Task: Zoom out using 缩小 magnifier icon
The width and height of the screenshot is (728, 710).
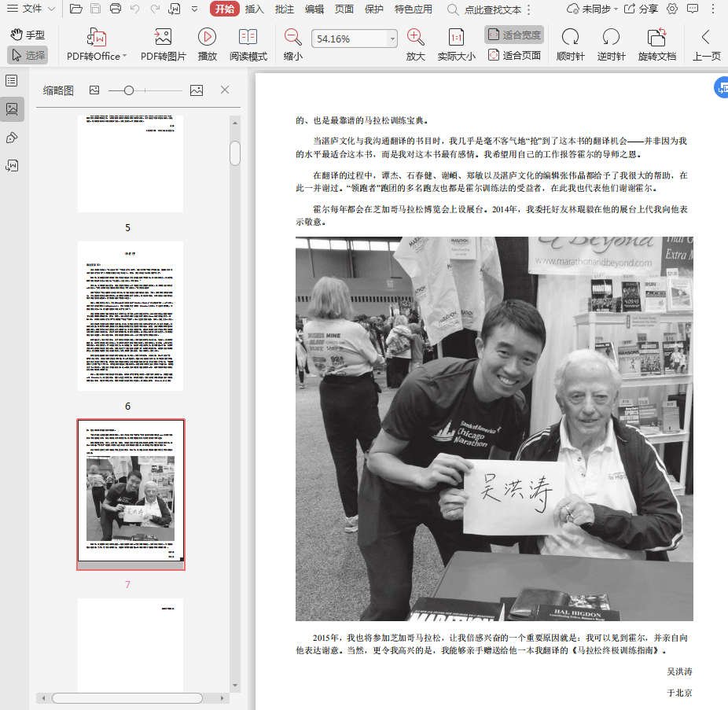Action: click(292, 38)
